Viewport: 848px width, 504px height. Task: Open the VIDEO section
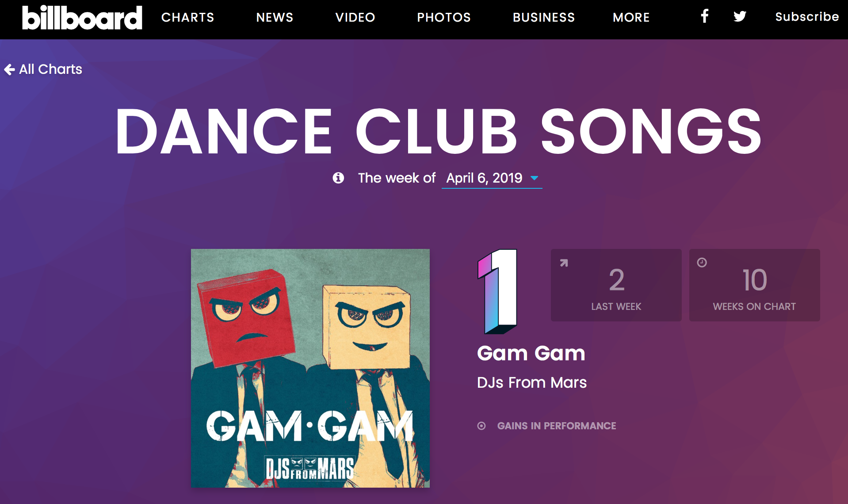tap(355, 17)
